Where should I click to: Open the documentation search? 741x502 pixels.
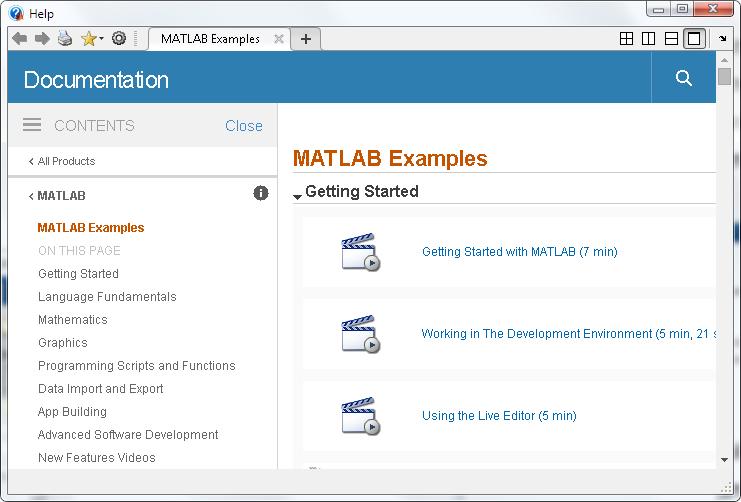click(x=683, y=78)
